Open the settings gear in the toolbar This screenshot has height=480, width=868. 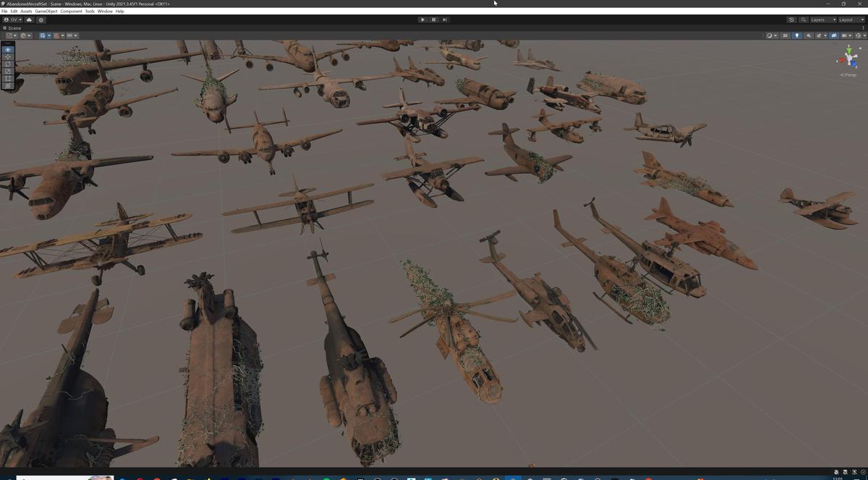tap(41, 20)
